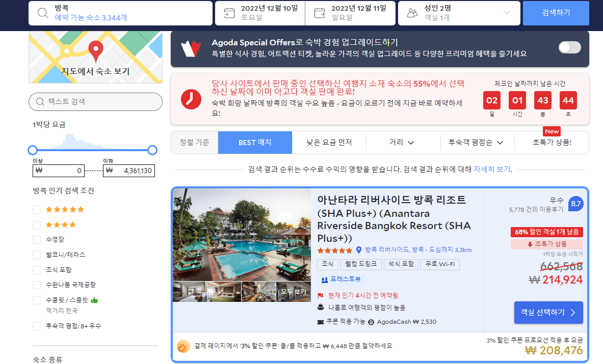Image resolution: width=603 pixels, height=364 pixels.
Task: Click the magnifier icon in destination search box
Action: coord(42,13)
